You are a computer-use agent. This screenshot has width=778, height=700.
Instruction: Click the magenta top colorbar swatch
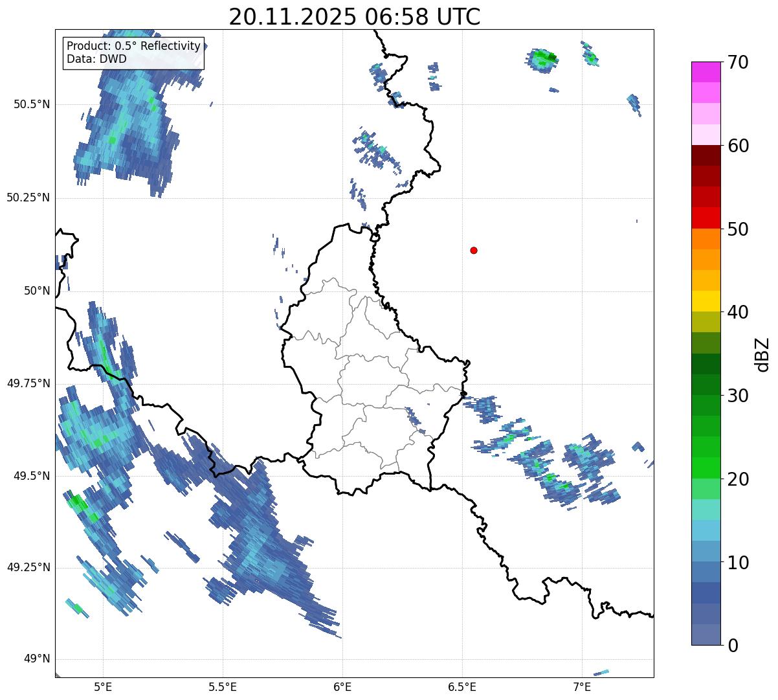[x=706, y=72]
